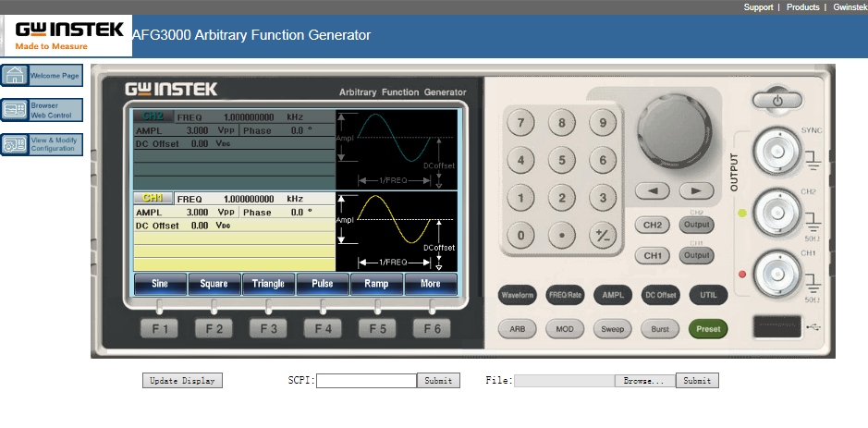868x428 pixels.
Task: Click keypad digit 7
Action: [521, 123]
